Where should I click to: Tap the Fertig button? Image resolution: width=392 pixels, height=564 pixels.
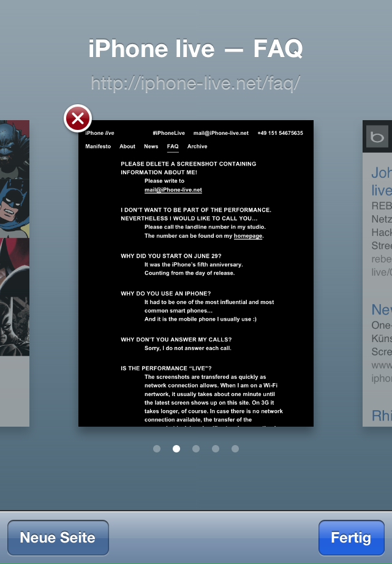tap(351, 538)
